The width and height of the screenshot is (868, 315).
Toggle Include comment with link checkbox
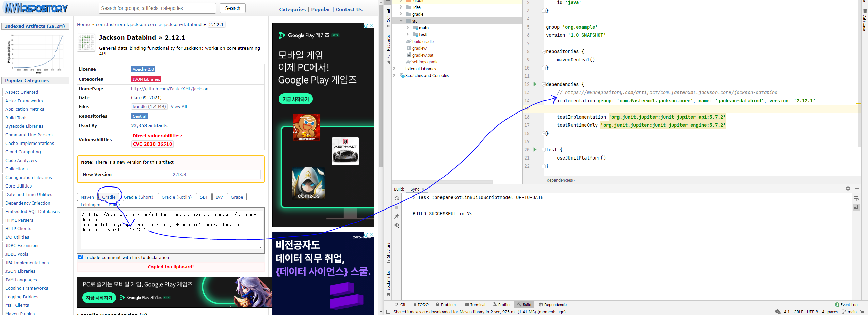coord(81,257)
